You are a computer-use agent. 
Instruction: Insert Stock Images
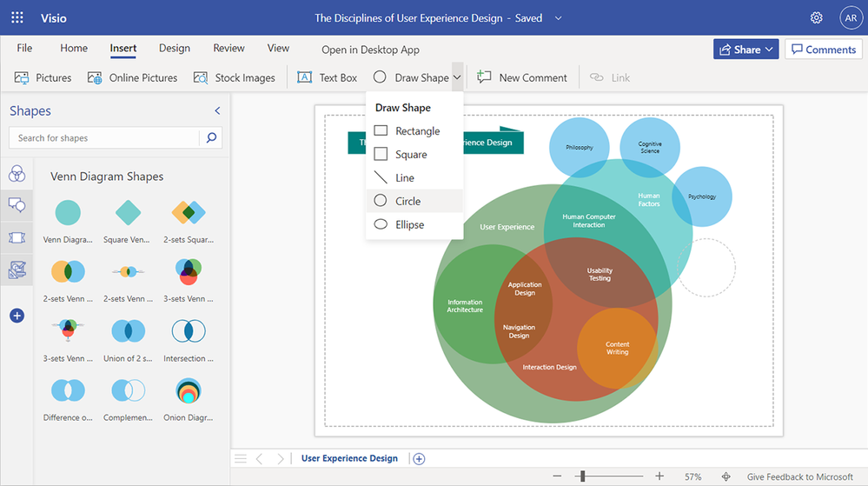(x=235, y=77)
